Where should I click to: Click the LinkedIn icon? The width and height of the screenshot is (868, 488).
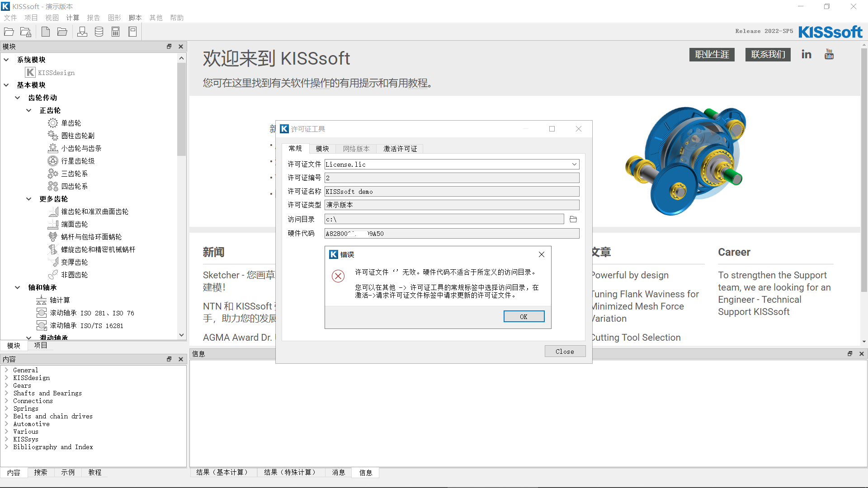pyautogui.click(x=806, y=54)
